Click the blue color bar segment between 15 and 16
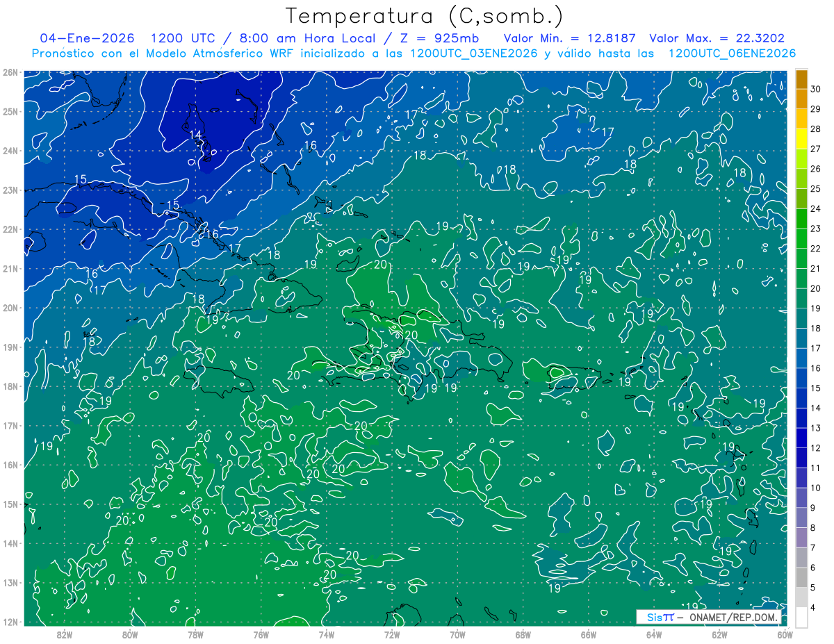 tap(801, 378)
